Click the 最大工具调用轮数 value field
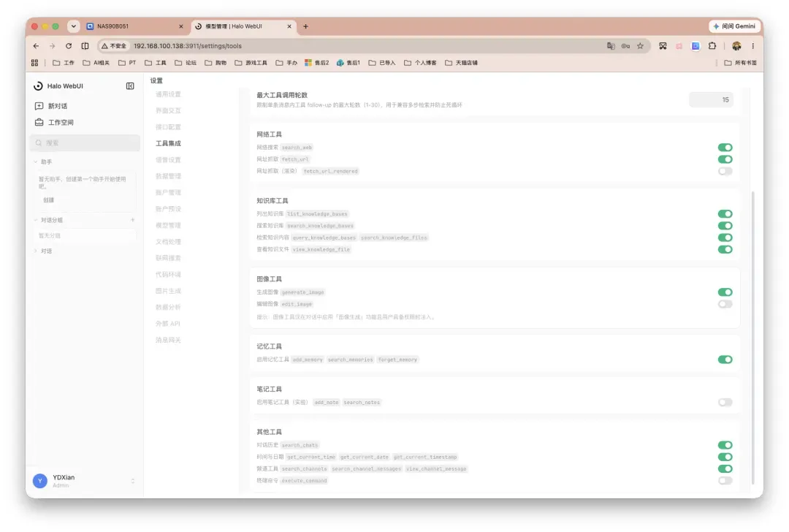The width and height of the screenshot is (789, 532). tap(711, 99)
